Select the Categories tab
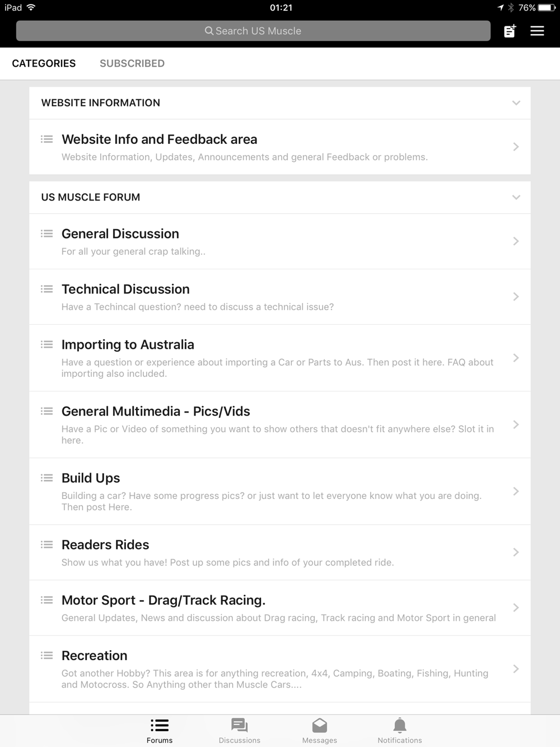This screenshot has width=560, height=747. pos(44,63)
